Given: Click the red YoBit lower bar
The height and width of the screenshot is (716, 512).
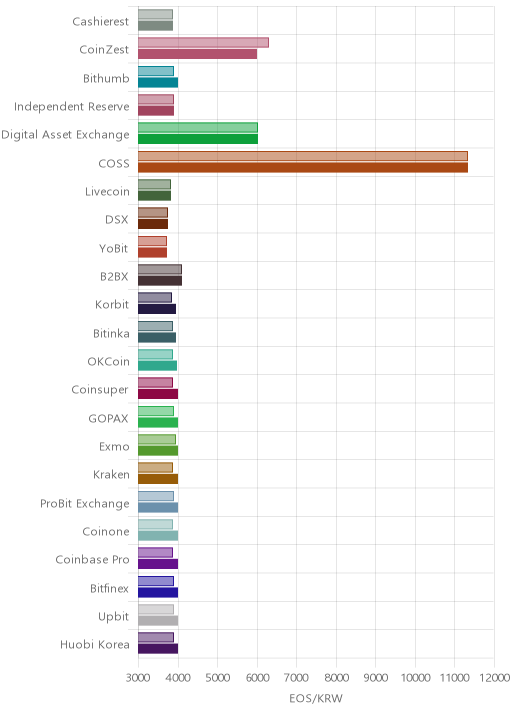Looking at the screenshot, I should tap(153, 253).
